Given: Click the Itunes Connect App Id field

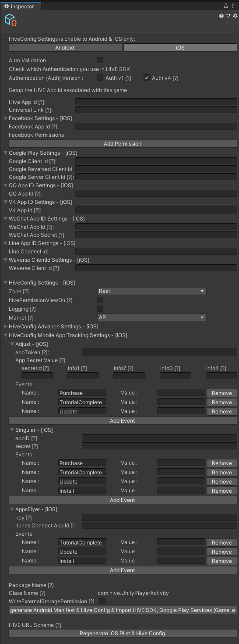Looking at the screenshot, I should click(159, 525).
